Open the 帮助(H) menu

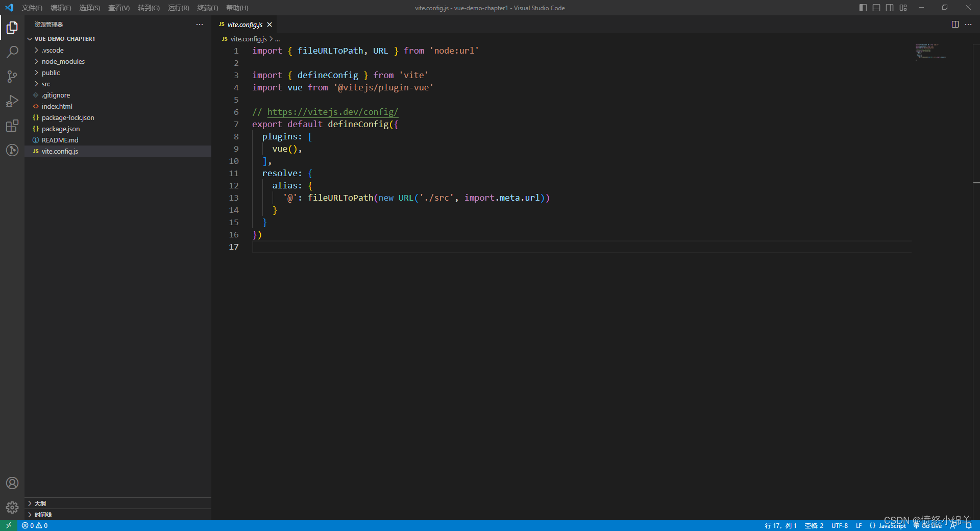(x=237, y=8)
